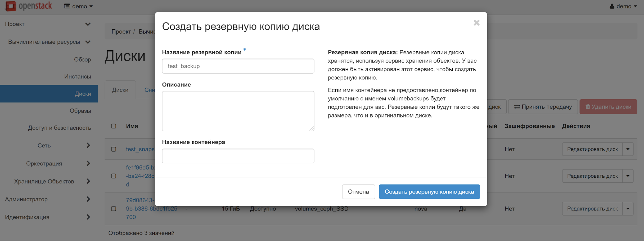Click the Имя column header
Image resolution: width=644 pixels, height=241 pixels.
point(132,126)
